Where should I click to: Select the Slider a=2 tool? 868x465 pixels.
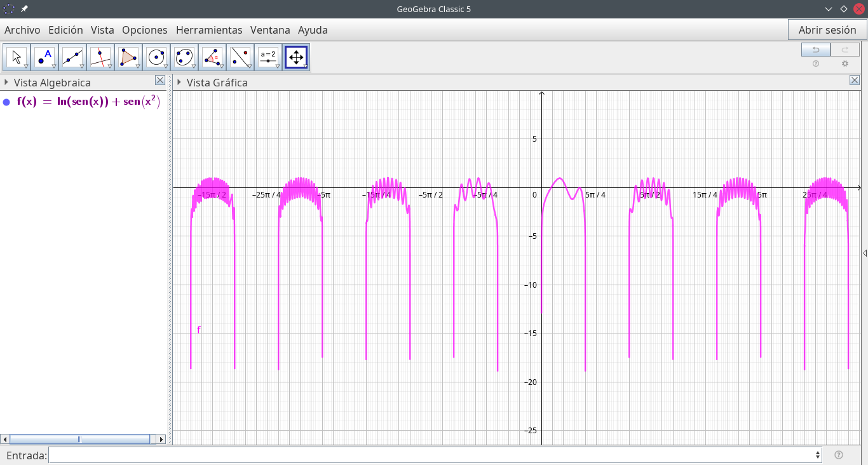coord(268,57)
